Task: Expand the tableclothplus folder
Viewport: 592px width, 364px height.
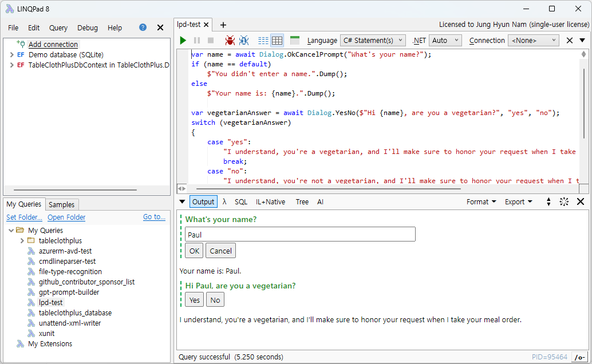Action: point(22,240)
